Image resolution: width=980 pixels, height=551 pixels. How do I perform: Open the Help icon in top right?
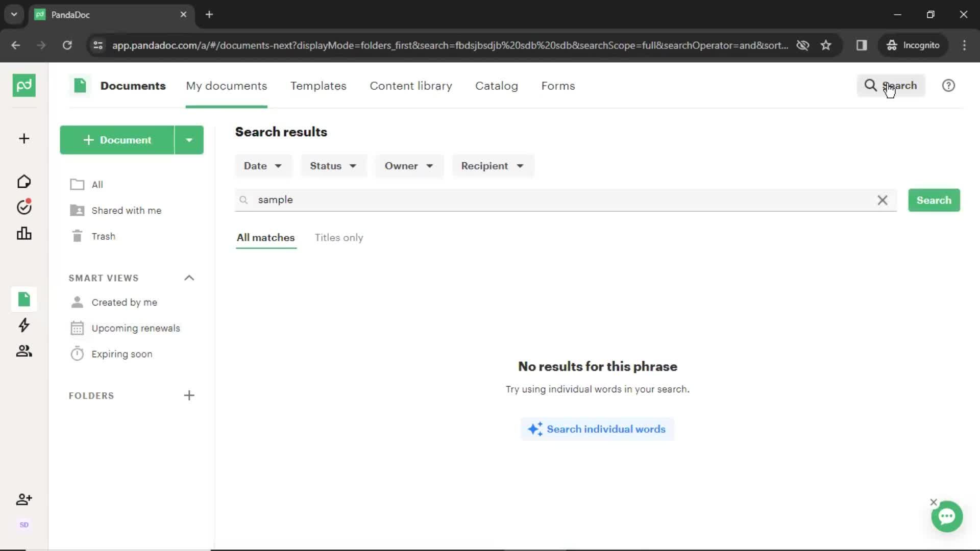[x=948, y=85]
